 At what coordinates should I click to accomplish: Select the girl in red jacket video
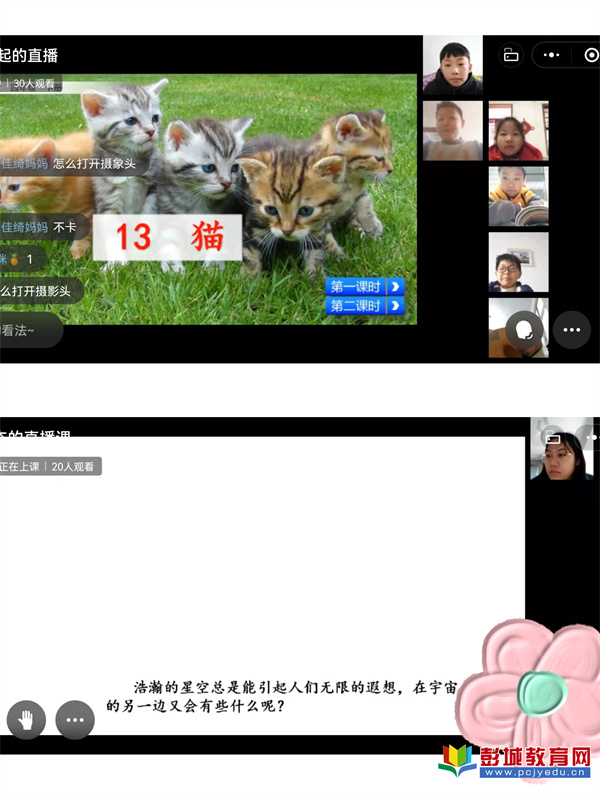pos(518,131)
